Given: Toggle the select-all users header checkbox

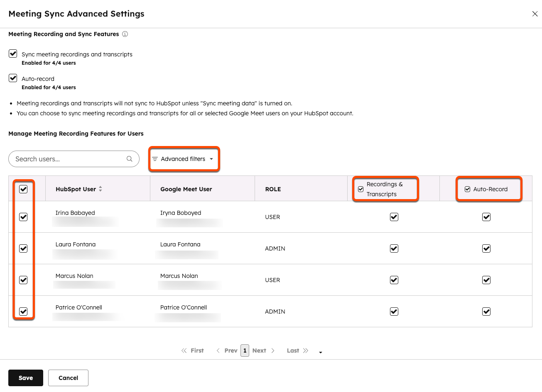Looking at the screenshot, I should coord(23,189).
